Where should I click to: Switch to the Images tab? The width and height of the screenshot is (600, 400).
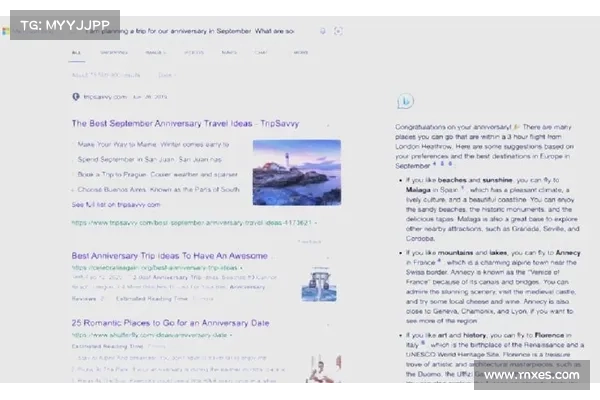155,51
